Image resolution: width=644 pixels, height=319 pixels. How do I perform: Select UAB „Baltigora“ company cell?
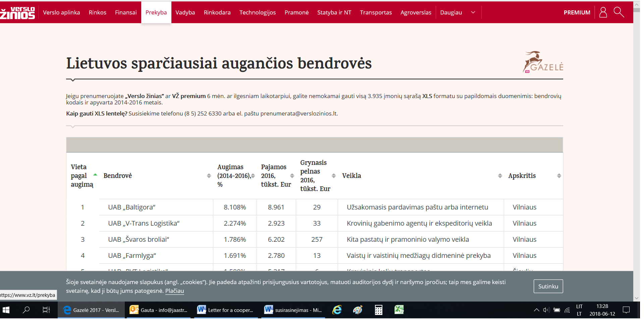coord(156,207)
